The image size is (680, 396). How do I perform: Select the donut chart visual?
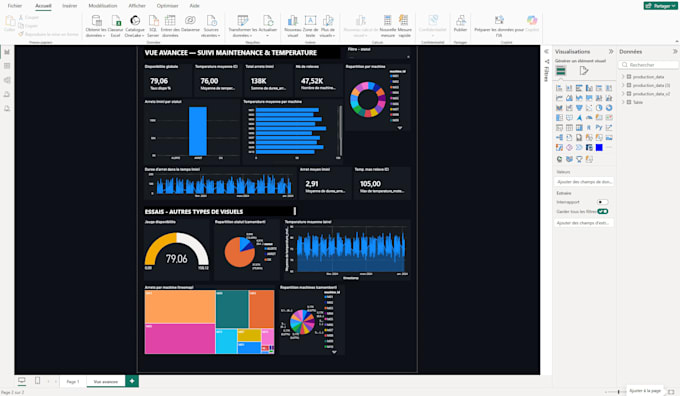click(x=609, y=108)
